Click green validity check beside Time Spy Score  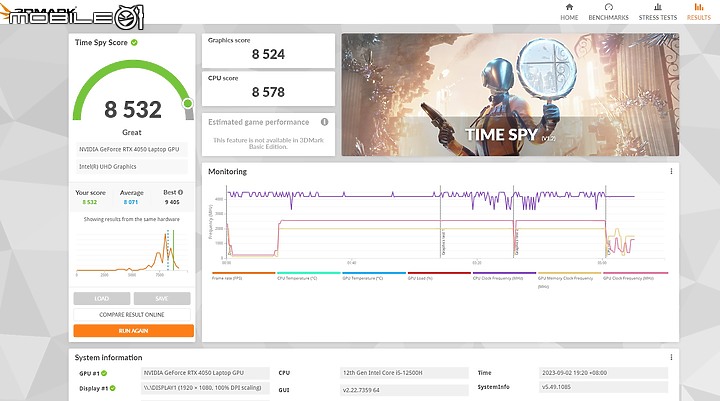pos(134,42)
